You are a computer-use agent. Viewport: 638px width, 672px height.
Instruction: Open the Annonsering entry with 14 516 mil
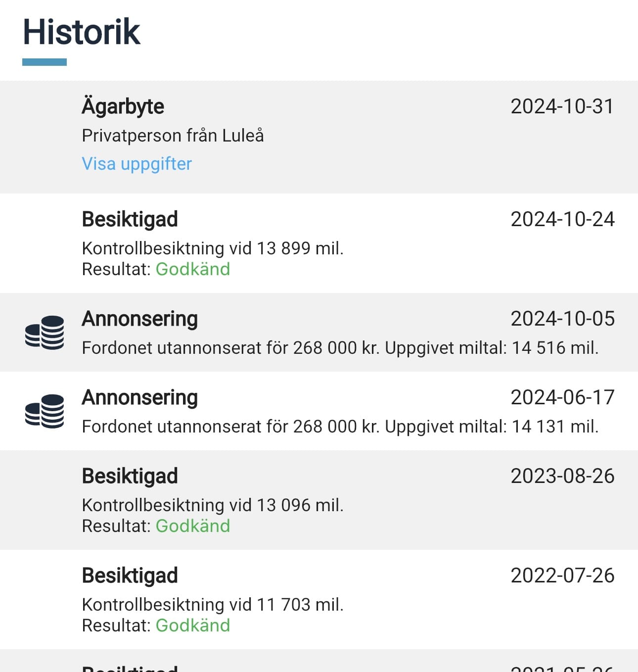click(140, 319)
